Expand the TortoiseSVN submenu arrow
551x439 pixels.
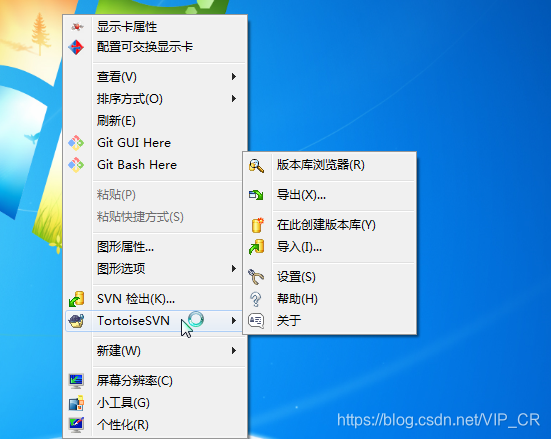coord(234,321)
